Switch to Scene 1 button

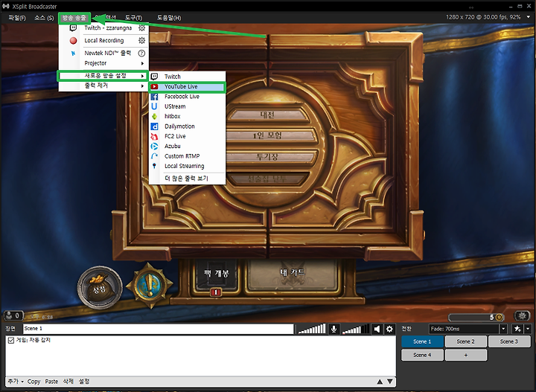422,341
